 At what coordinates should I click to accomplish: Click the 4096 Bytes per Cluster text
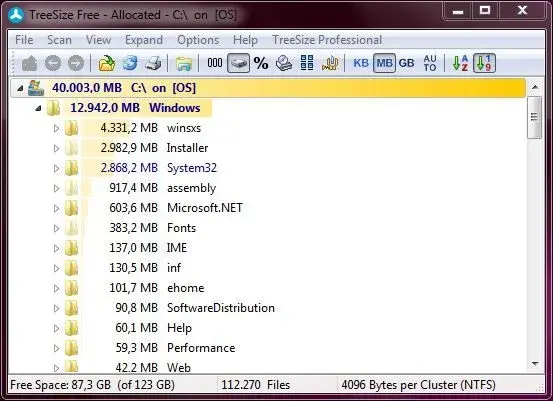pyautogui.click(x=418, y=385)
